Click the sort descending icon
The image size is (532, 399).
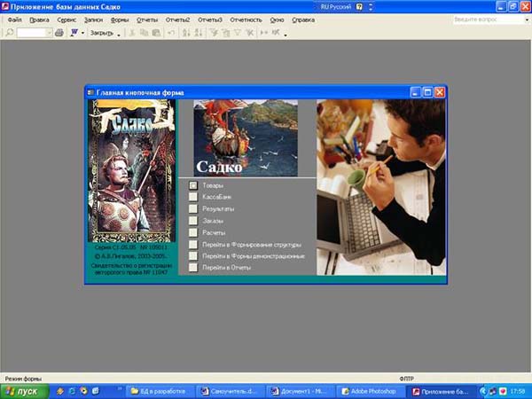[x=199, y=33]
